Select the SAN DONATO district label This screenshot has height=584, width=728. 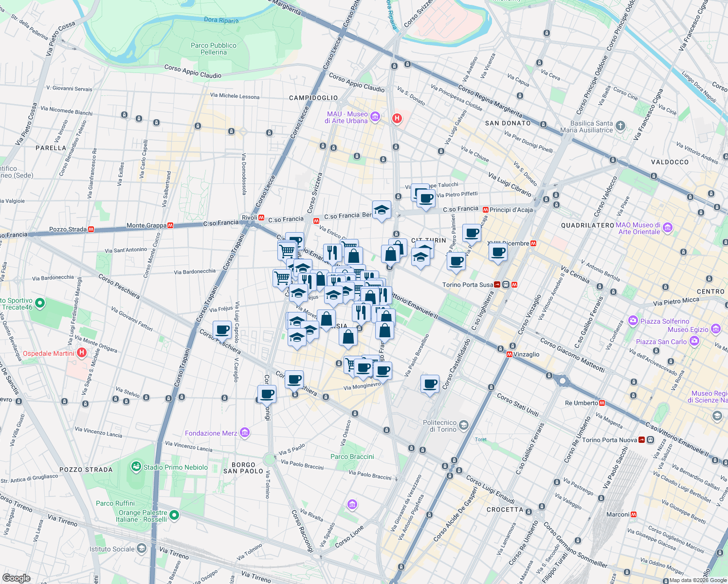pos(508,123)
